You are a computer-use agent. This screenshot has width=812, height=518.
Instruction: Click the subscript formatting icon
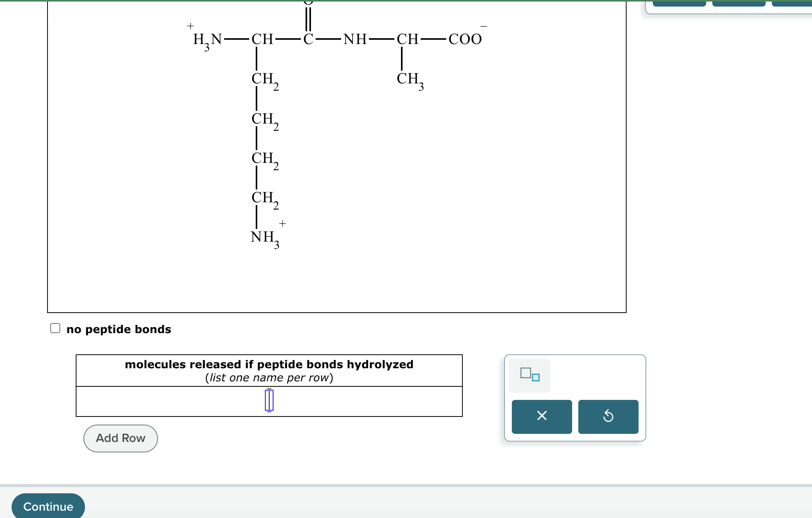tap(529, 375)
